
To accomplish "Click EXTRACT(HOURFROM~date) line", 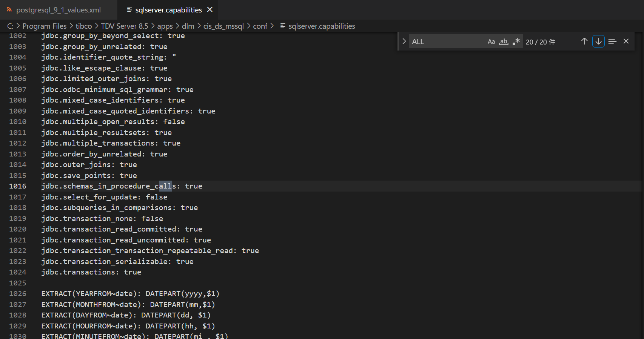I will pos(128,326).
